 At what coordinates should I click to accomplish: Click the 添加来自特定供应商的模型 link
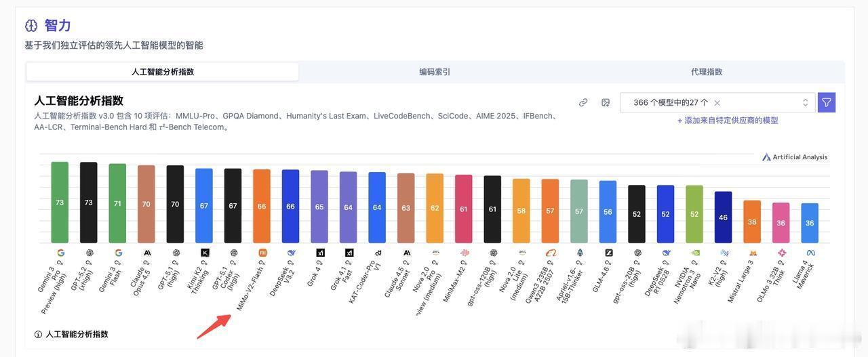point(728,121)
